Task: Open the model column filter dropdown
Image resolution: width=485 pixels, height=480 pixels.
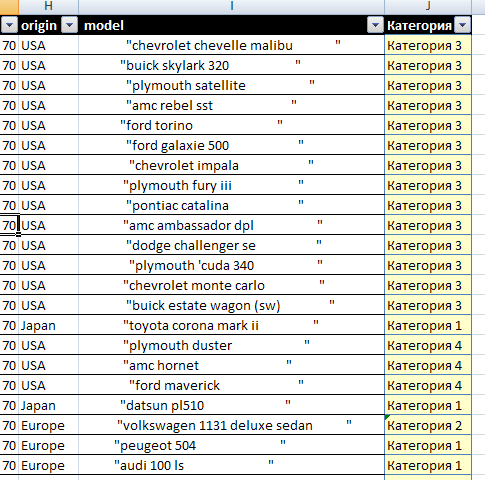Action: [375, 25]
